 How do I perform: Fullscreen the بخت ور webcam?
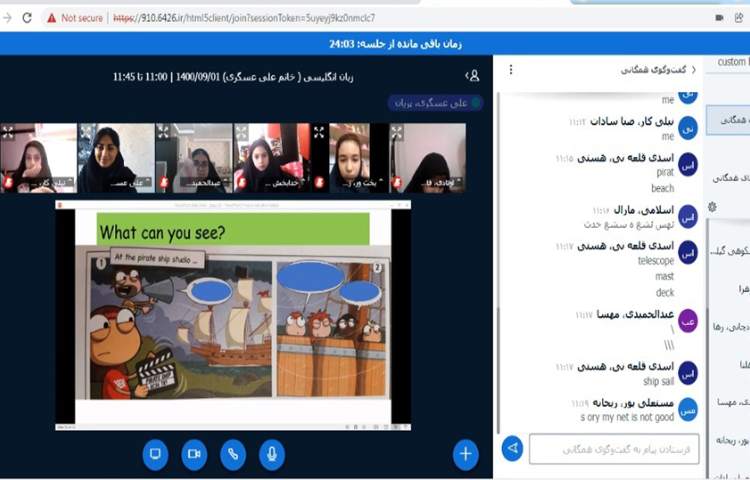(x=319, y=131)
